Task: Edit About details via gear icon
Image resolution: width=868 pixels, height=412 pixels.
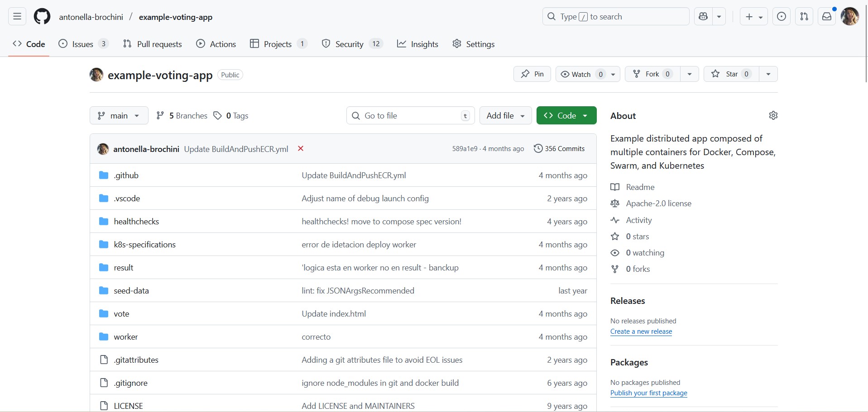Action: point(773,116)
